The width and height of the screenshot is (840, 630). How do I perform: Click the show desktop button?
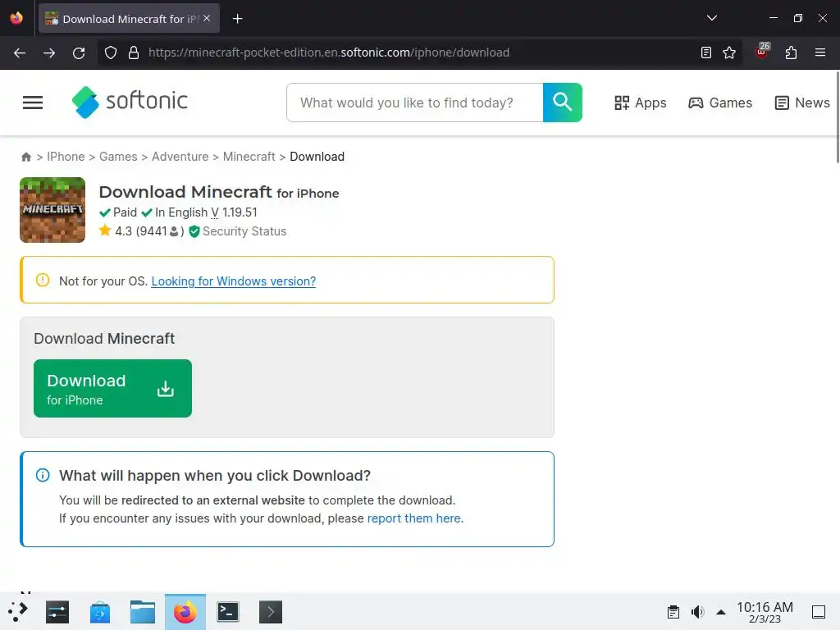pyautogui.click(x=819, y=612)
